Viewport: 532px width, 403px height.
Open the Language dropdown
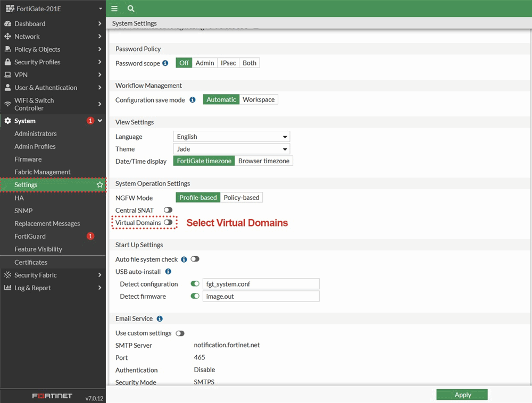(231, 137)
